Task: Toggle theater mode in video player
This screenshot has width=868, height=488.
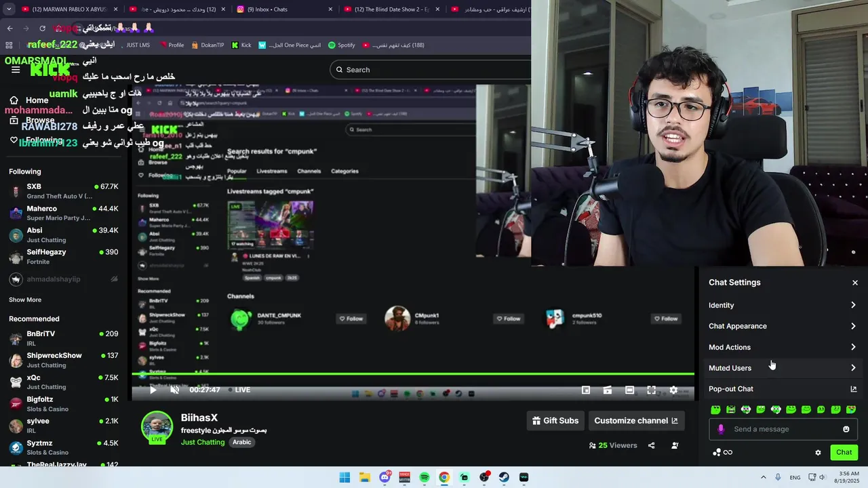Action: point(629,390)
